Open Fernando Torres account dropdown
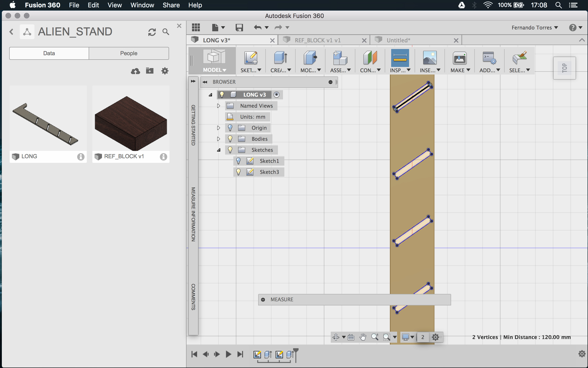 point(534,28)
